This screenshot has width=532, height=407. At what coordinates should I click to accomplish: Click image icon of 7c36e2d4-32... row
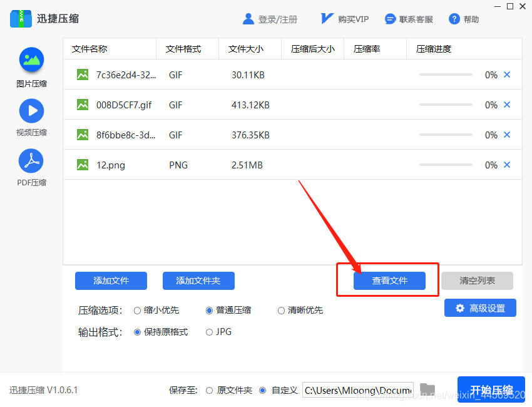pos(83,75)
